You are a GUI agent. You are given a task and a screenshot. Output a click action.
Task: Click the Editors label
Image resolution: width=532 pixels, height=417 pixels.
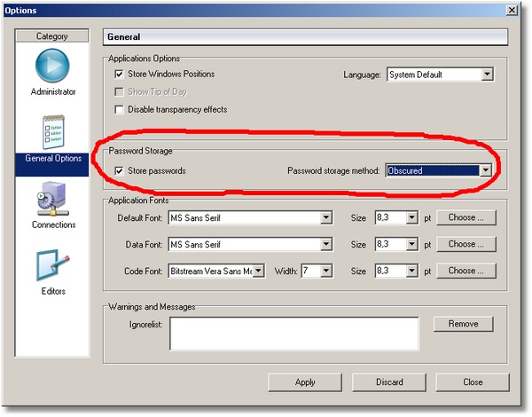(53, 291)
